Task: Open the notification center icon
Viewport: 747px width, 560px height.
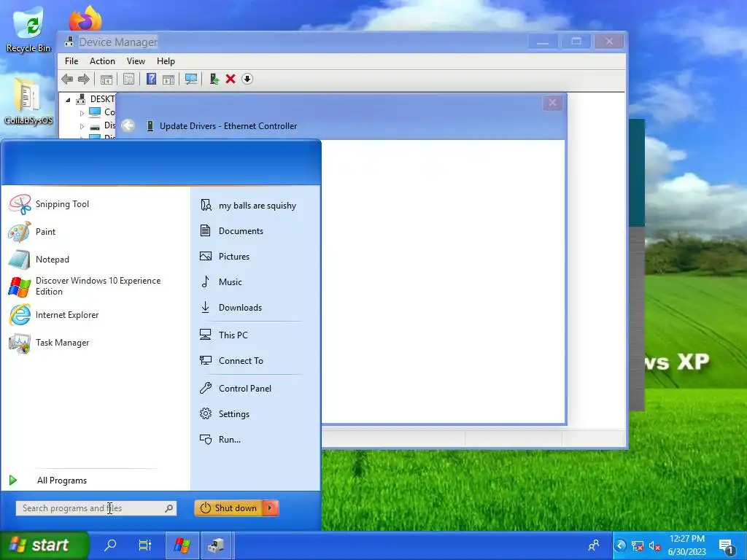Action: pyautogui.click(x=727, y=546)
